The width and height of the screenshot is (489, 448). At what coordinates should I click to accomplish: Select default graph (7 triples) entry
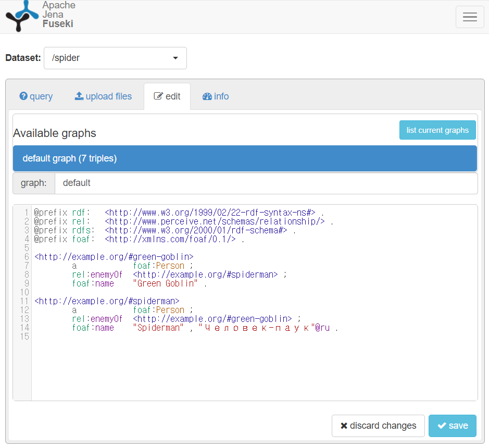tap(245, 158)
